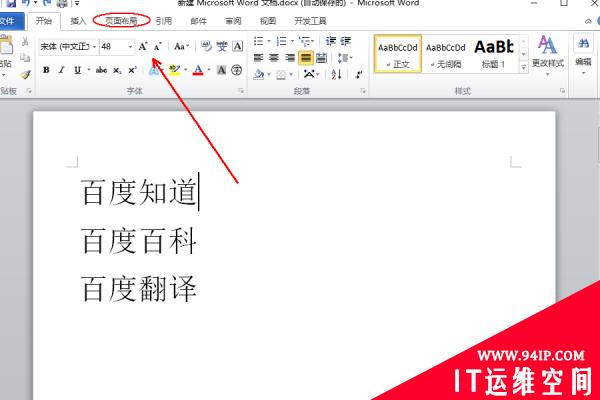Click the Enclose Characters circle icon
Image resolution: width=600 pixels, height=400 pixels.
tap(237, 70)
